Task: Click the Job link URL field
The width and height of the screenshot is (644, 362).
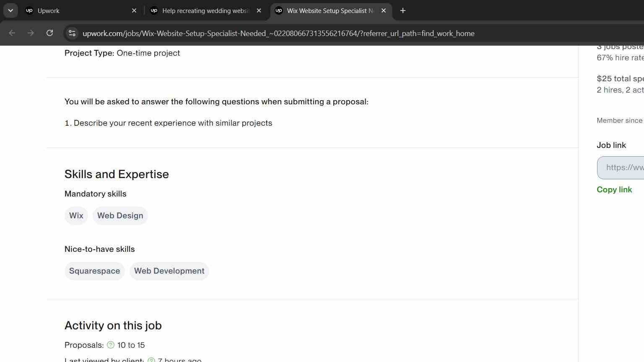Action: (x=621, y=168)
